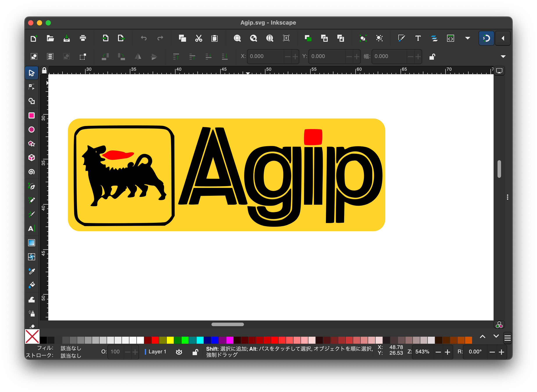Toggle Layer 1 visibility eye icon
537x392 pixels.
point(179,352)
